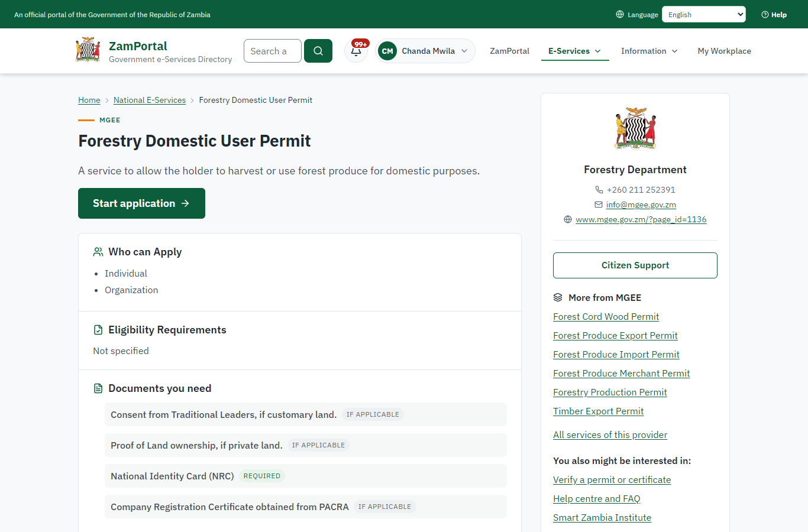The width and height of the screenshot is (808, 532).
Task: Click the document icon beside Documents you need
Action: click(98, 388)
